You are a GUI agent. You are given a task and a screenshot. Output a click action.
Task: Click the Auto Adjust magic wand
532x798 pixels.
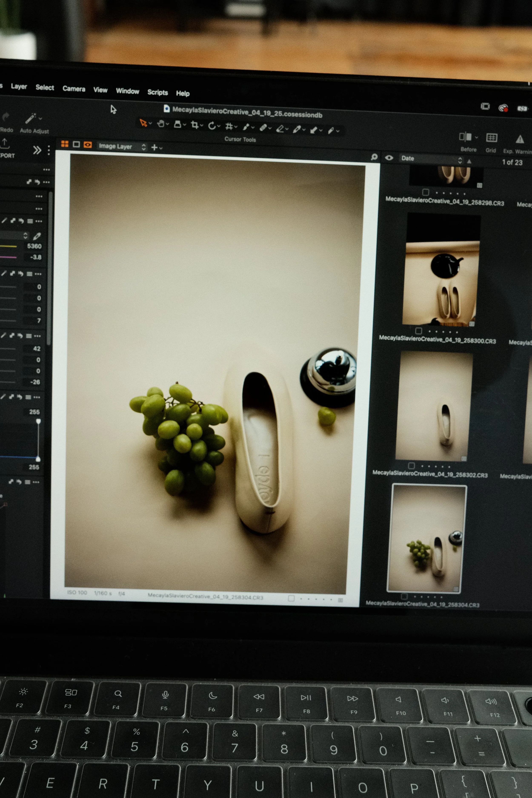coord(30,118)
